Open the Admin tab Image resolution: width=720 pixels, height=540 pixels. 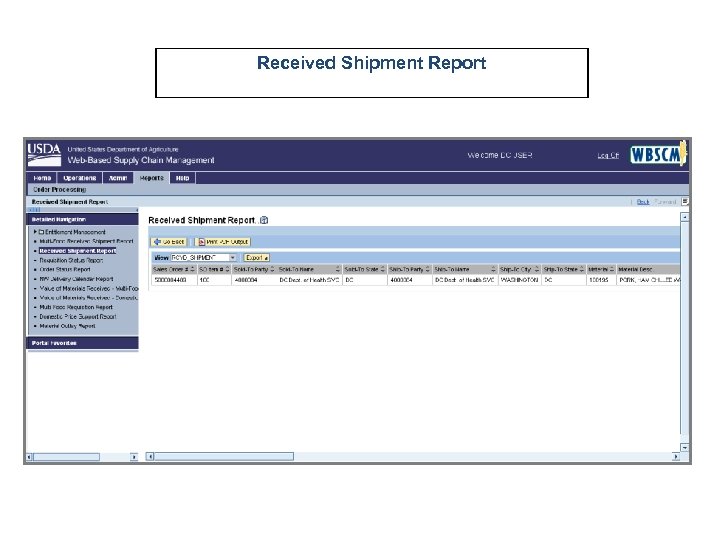[118, 178]
